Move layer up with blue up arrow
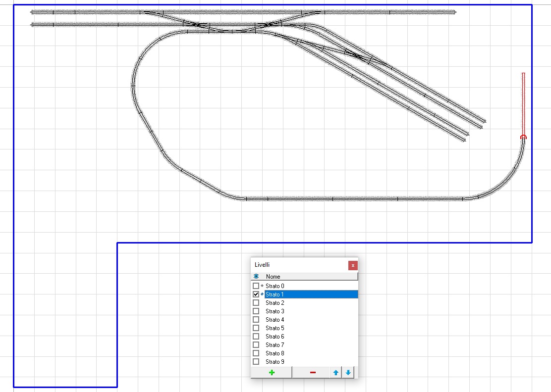This screenshot has height=392, width=551. tap(336, 373)
